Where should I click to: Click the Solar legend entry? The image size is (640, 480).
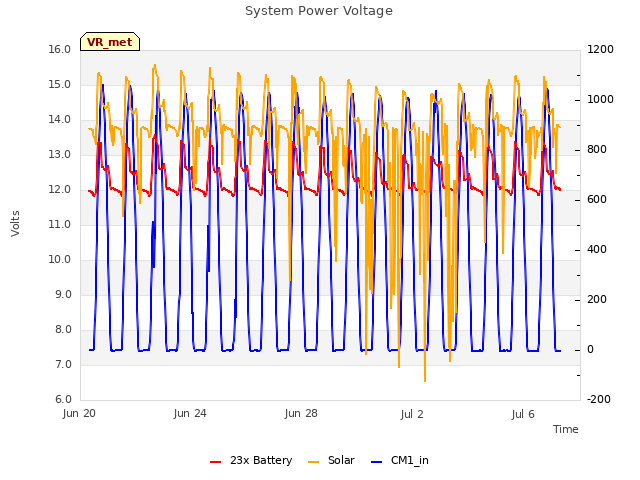click(x=331, y=460)
